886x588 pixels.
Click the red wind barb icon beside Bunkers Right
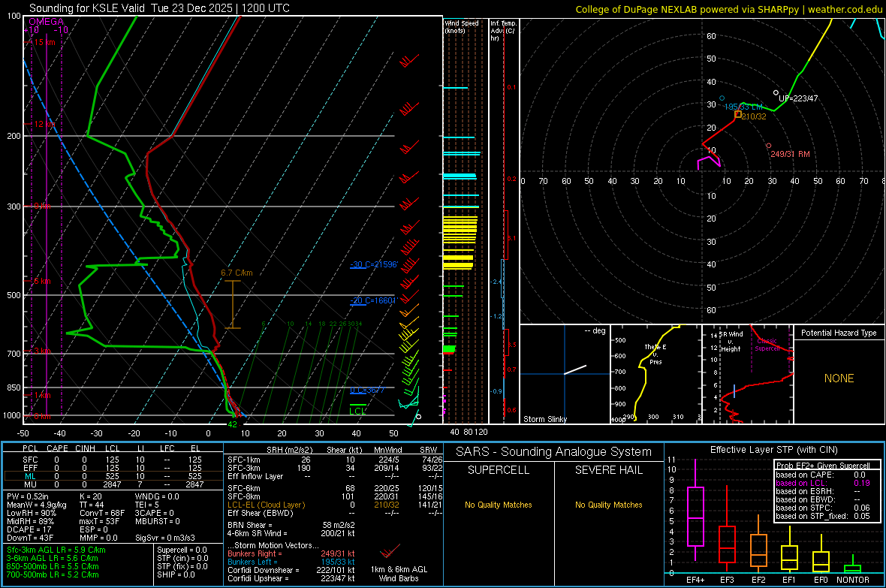(x=390, y=550)
